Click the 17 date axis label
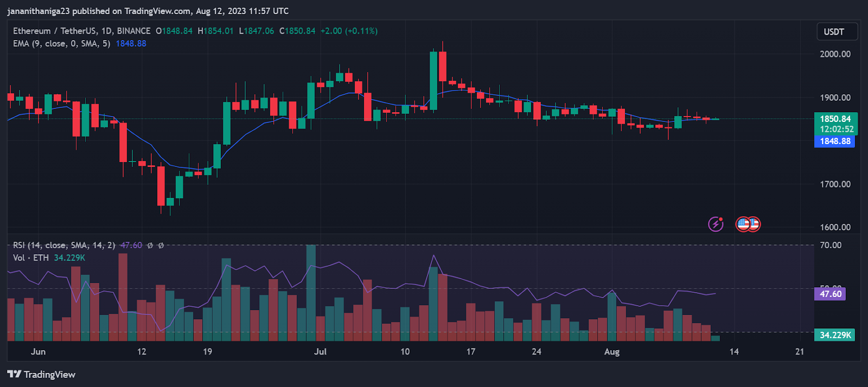The height and width of the screenshot is (387, 868). click(x=471, y=351)
